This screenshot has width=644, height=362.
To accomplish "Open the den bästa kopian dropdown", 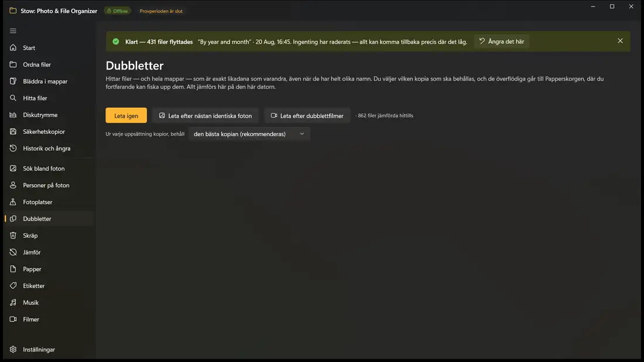I will click(249, 134).
